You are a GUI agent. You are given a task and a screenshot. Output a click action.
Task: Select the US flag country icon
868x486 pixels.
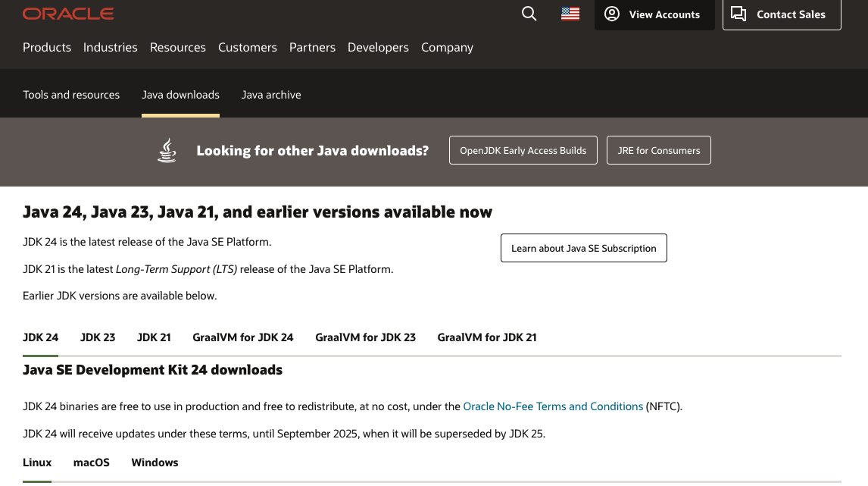570,14
